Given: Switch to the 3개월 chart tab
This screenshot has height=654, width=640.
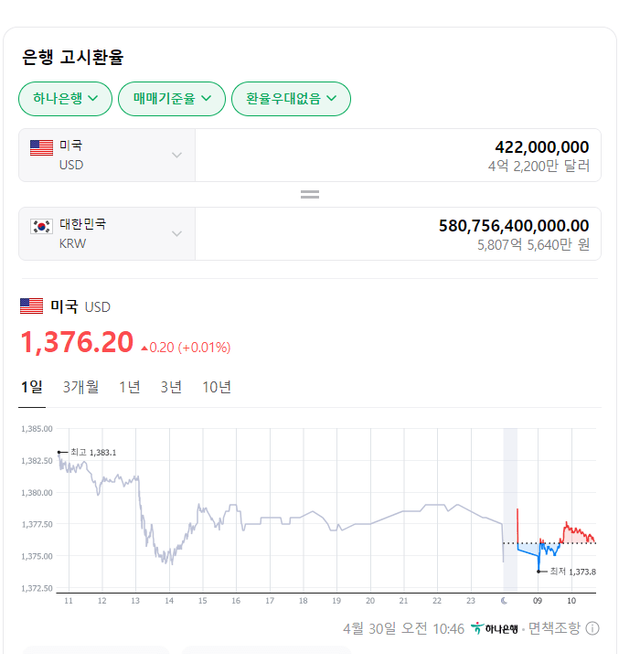Looking at the screenshot, I should (80, 387).
